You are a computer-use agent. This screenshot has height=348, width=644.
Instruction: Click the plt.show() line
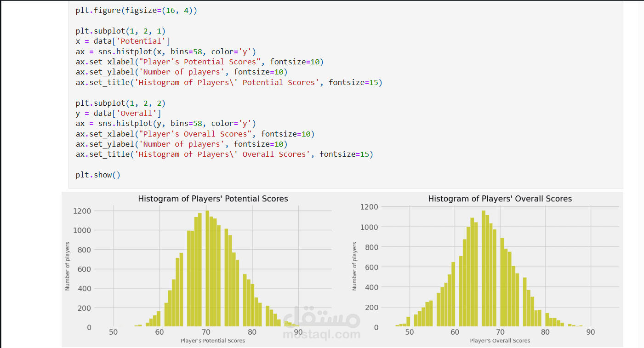[x=98, y=175]
